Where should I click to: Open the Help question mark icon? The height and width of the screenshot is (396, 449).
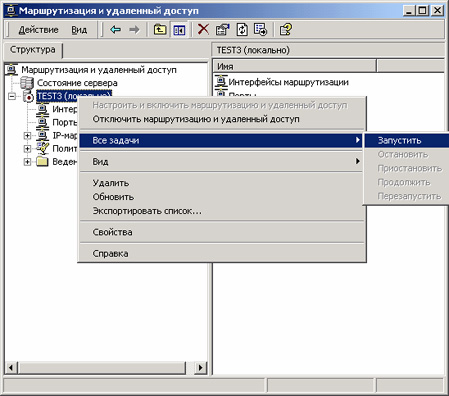pos(286,30)
